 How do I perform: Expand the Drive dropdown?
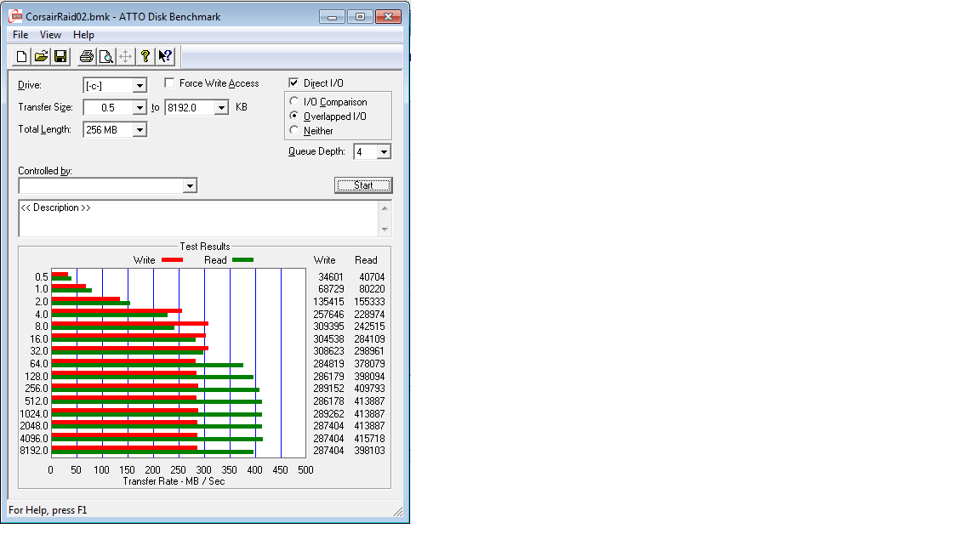point(140,86)
